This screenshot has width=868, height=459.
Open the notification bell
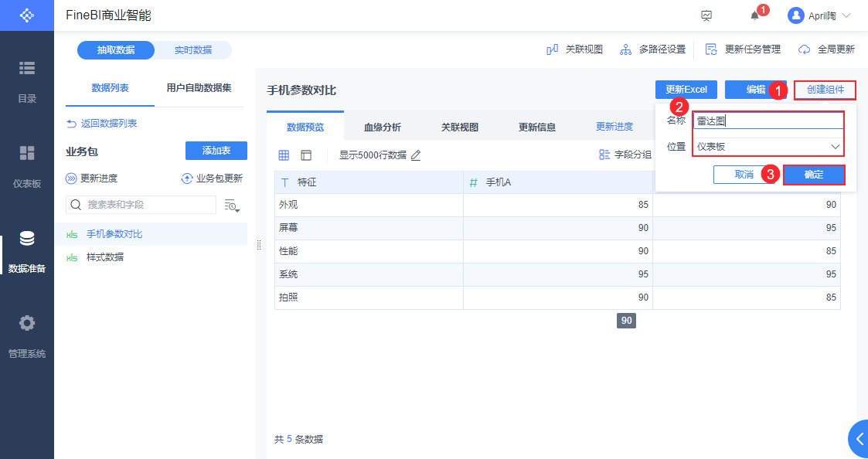(755, 15)
